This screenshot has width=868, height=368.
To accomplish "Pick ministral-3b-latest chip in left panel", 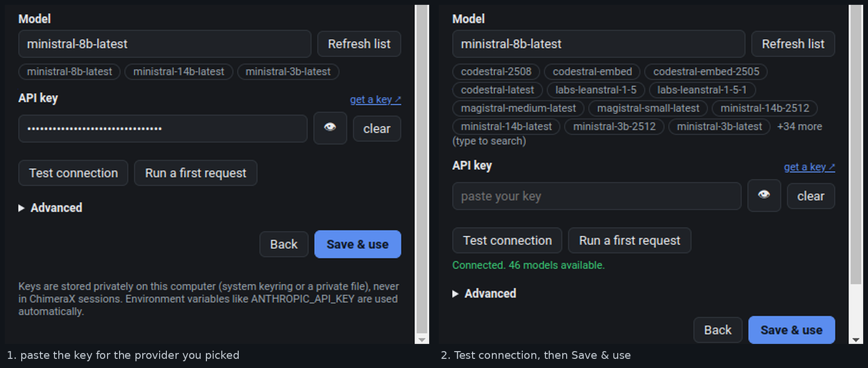I will (x=288, y=72).
